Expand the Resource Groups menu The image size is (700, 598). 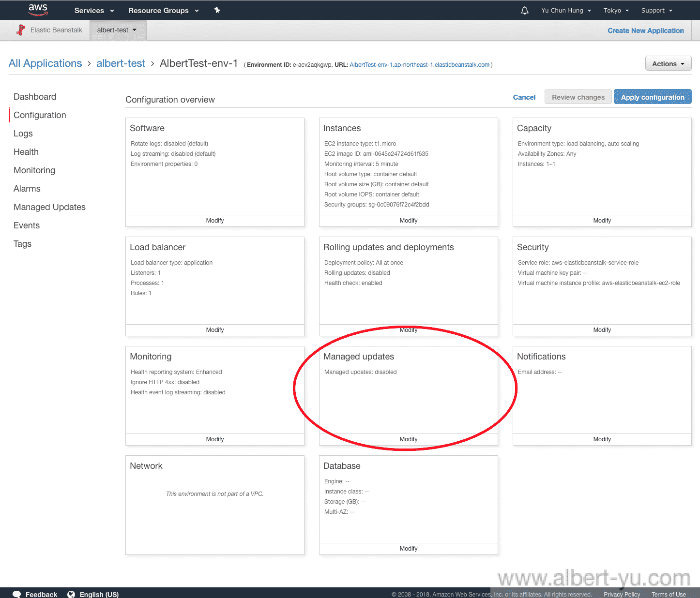164,11
